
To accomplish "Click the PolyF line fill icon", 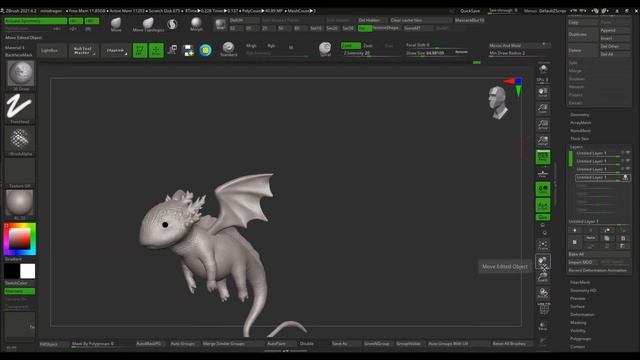I will pyautogui.click(x=544, y=309).
